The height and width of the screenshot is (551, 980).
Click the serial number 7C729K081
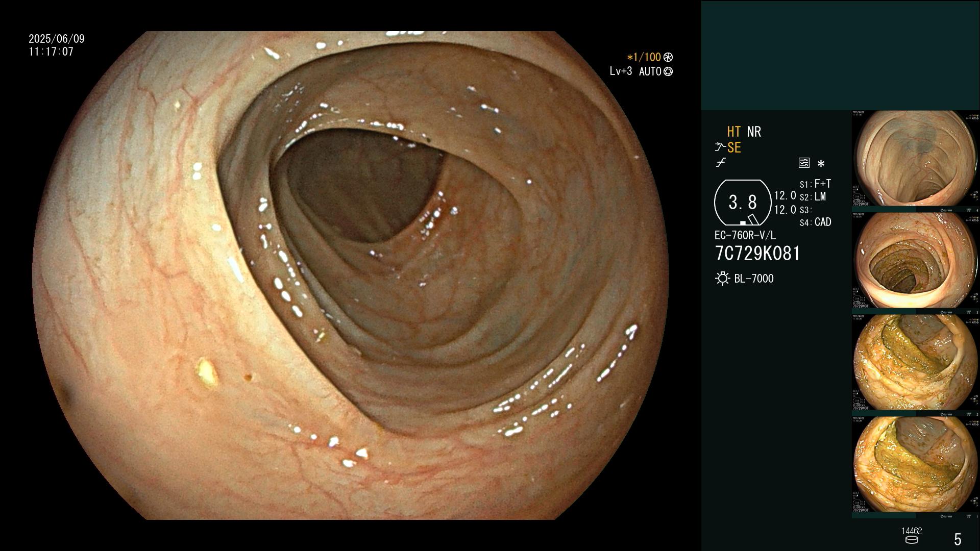click(x=757, y=253)
